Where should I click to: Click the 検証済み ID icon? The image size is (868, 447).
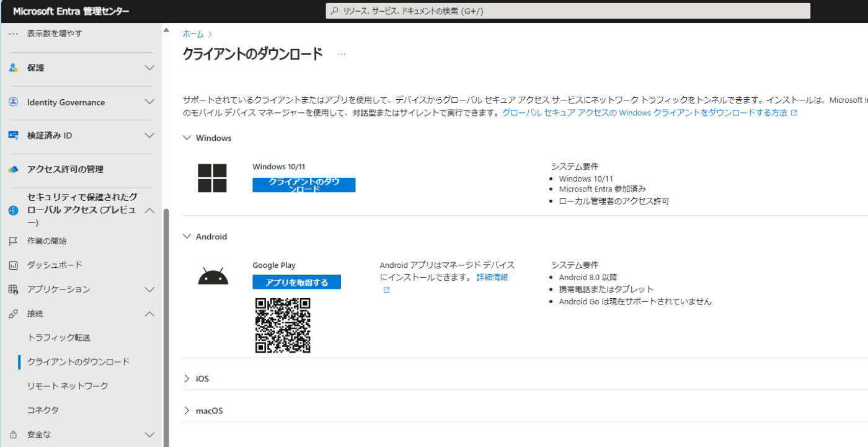[13, 135]
